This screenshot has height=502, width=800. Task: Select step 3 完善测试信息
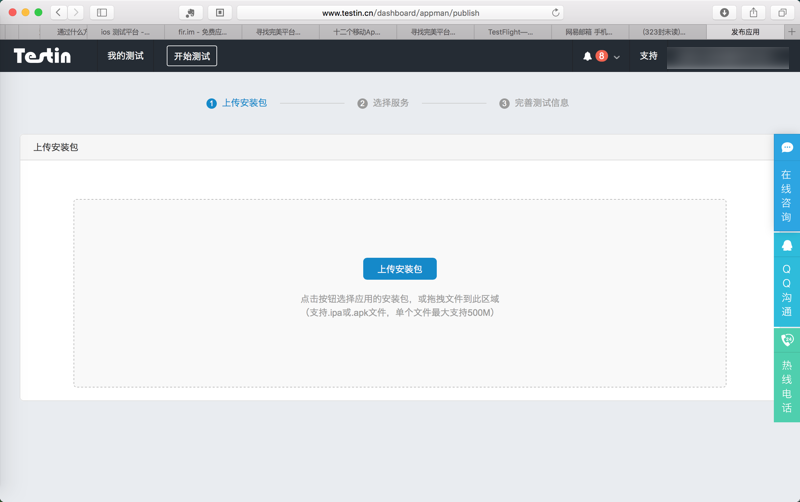[534, 103]
